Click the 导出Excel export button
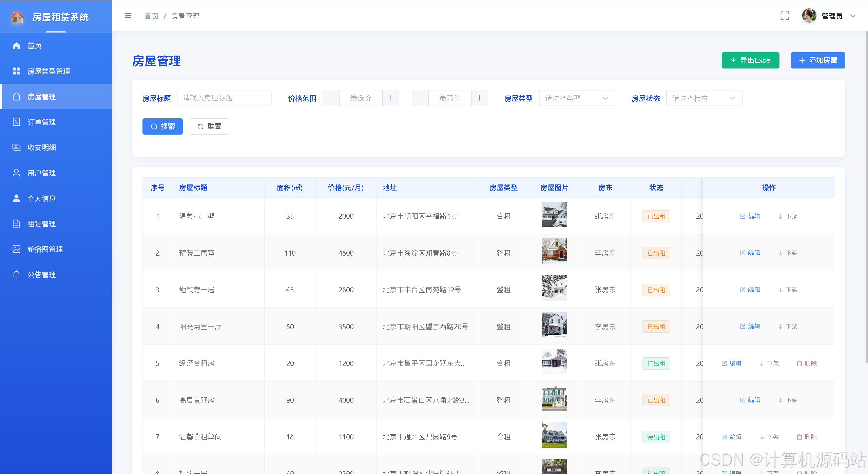This screenshot has width=868, height=474. 750,60
